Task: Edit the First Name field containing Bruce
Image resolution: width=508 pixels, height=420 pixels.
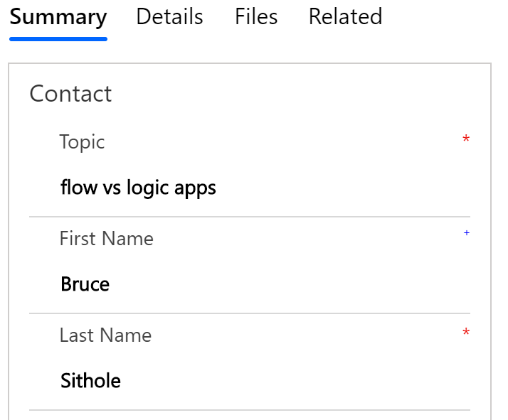Action: click(85, 284)
